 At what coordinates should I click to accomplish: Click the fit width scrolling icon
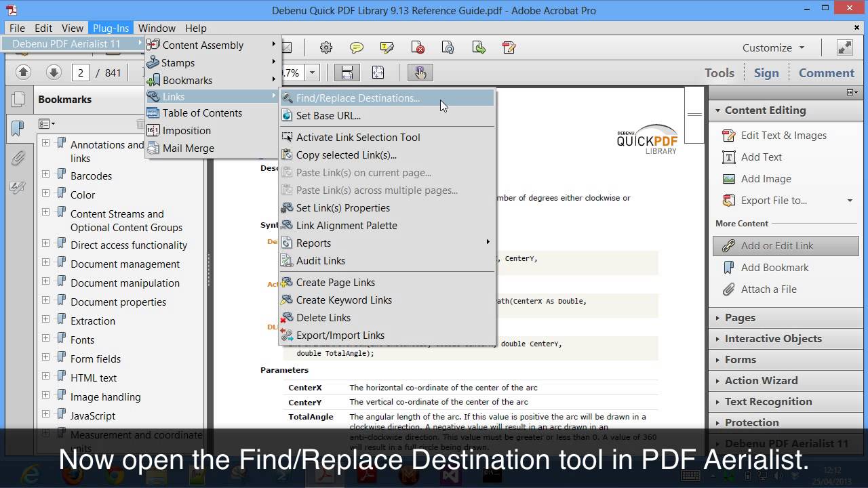coord(347,73)
